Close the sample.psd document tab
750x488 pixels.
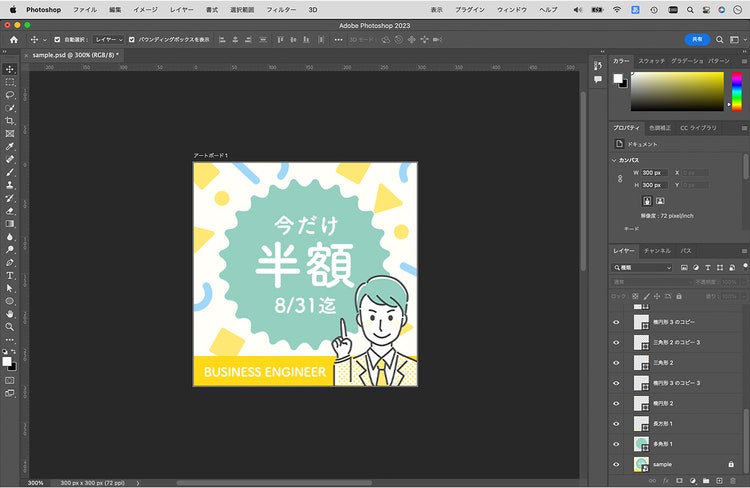[26, 55]
